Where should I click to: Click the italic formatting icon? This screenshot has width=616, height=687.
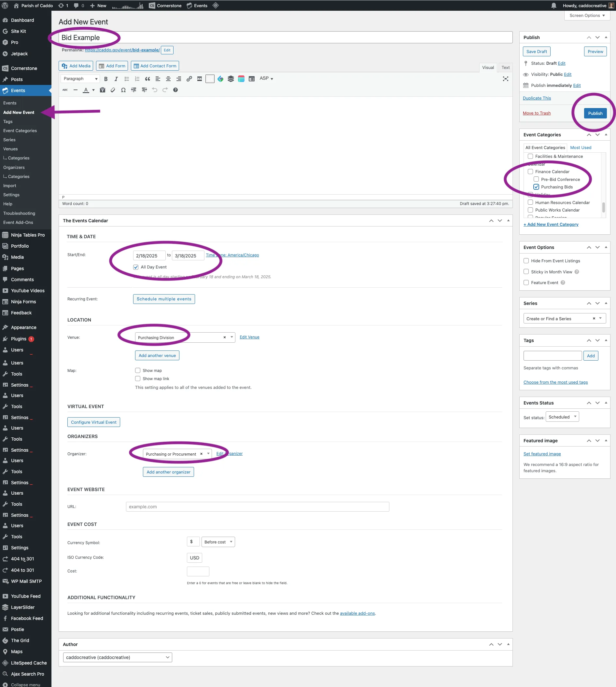click(x=116, y=79)
